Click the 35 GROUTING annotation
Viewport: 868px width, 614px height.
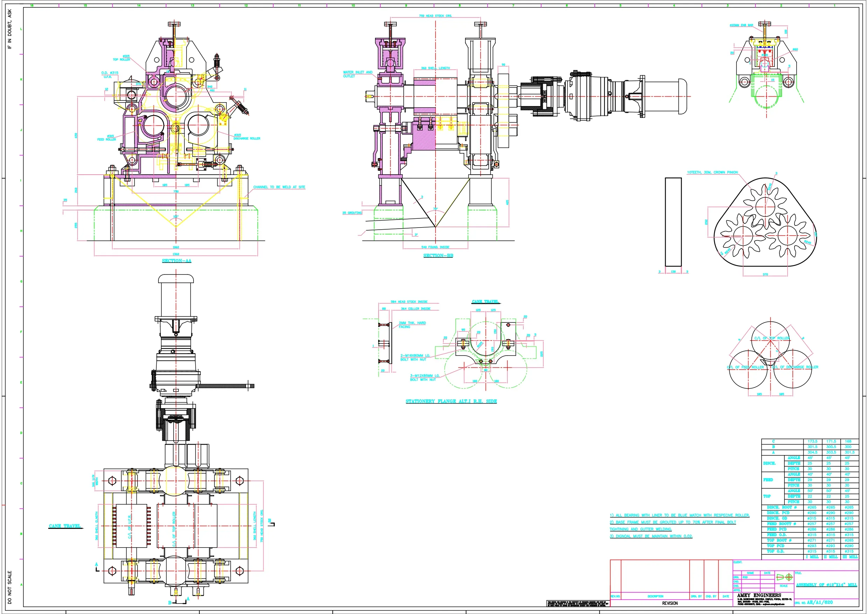[352, 213]
